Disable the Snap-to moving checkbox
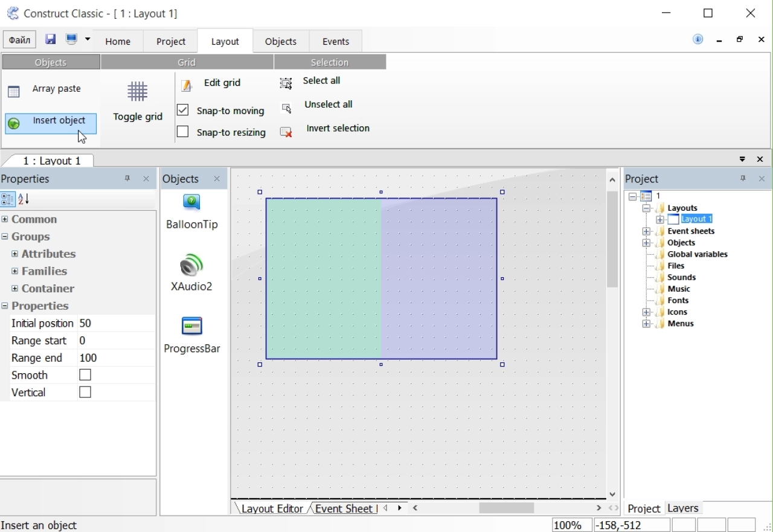 tap(183, 110)
